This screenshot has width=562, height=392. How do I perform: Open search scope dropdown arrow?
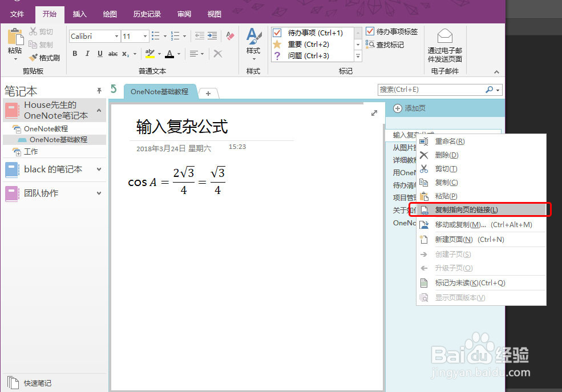point(498,90)
